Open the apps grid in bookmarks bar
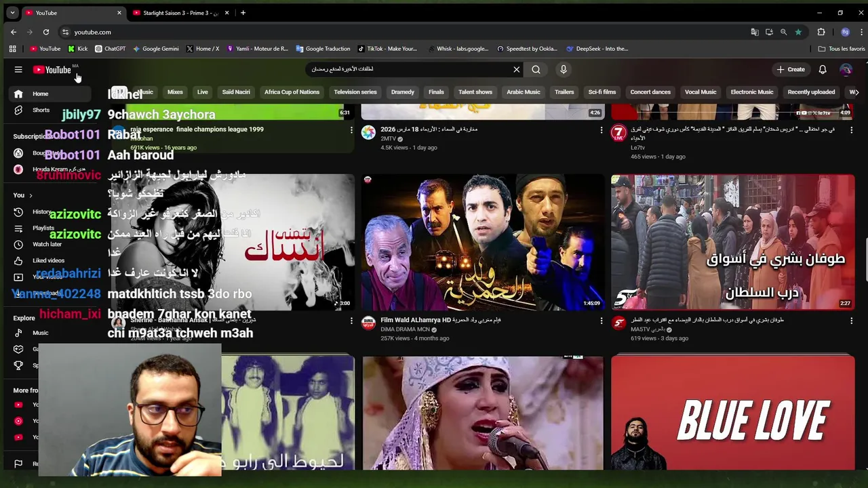This screenshot has height=488, width=868. [12, 49]
